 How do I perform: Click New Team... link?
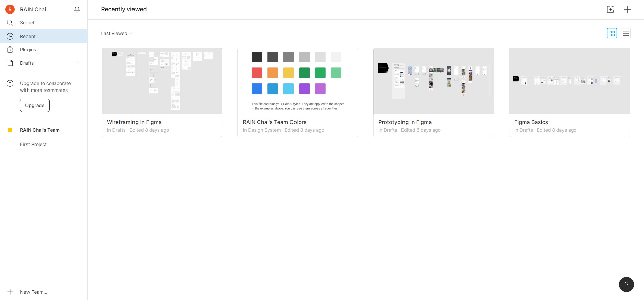point(34,292)
